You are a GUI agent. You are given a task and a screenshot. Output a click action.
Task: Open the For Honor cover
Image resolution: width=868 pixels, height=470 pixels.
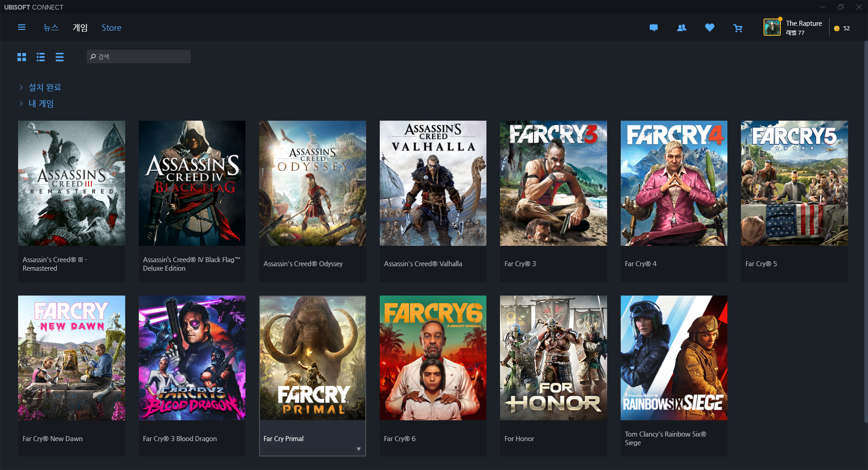pyautogui.click(x=553, y=358)
